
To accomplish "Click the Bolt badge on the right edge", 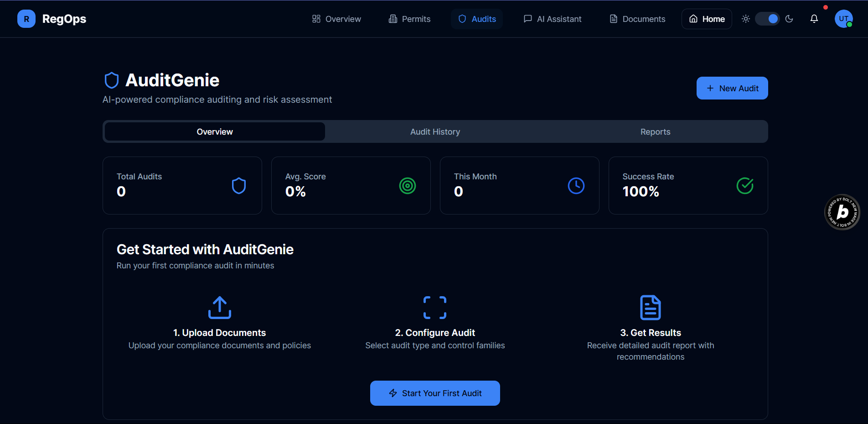I will pyautogui.click(x=842, y=212).
